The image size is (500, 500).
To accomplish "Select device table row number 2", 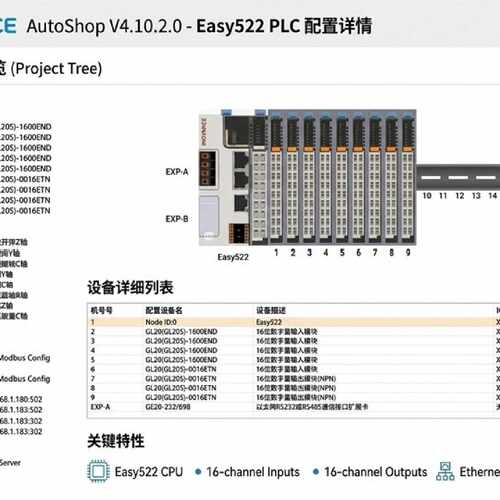I will tap(293, 332).
